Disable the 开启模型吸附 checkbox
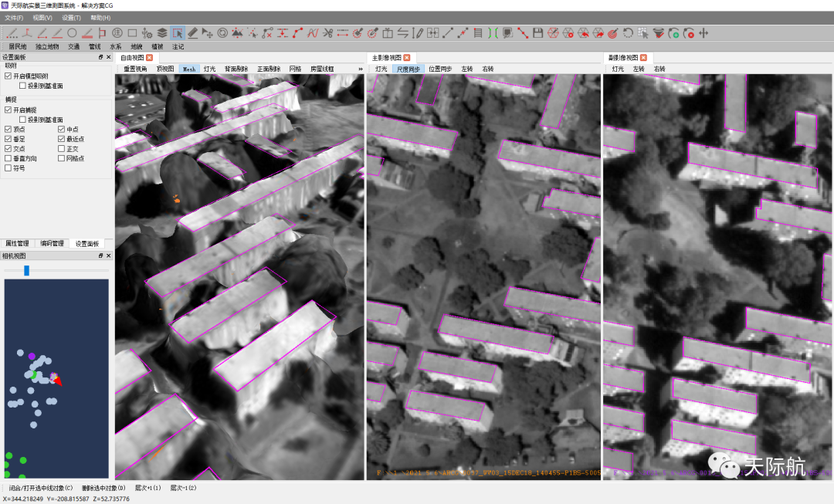The image size is (834, 504). tap(8, 76)
